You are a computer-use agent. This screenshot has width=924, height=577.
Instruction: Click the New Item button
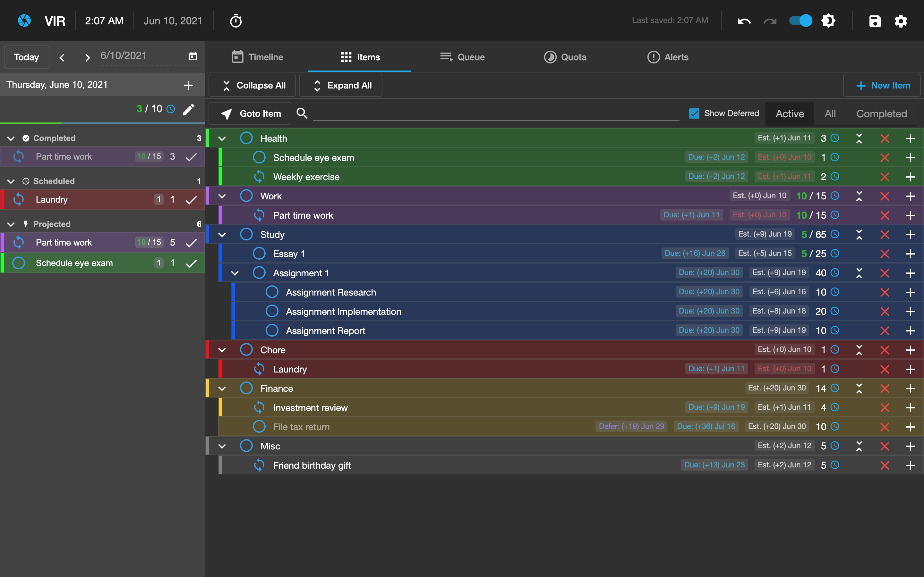[x=882, y=86]
